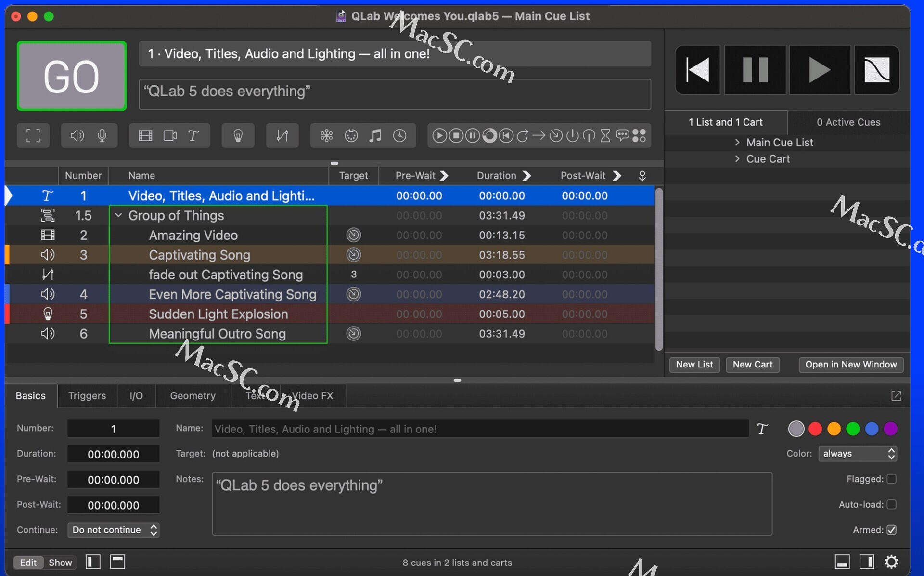This screenshot has height=576, width=924.
Task: Click the big GO button
Action: (x=72, y=76)
